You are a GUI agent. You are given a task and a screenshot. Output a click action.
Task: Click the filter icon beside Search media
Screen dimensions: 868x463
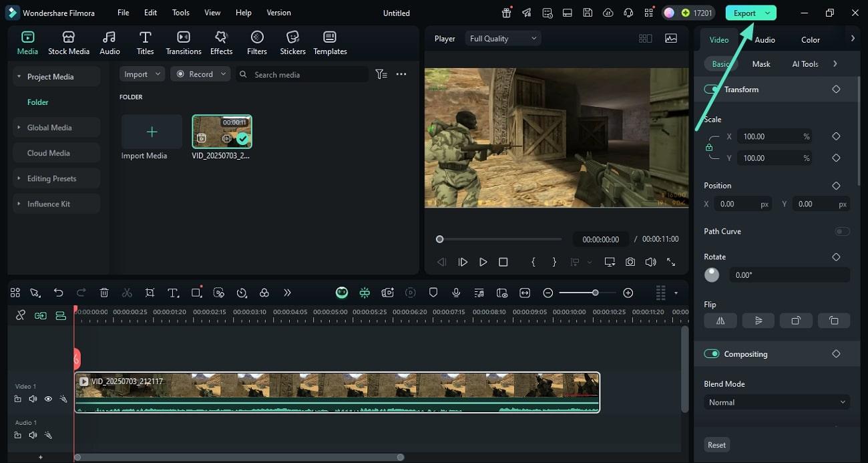pyautogui.click(x=381, y=74)
